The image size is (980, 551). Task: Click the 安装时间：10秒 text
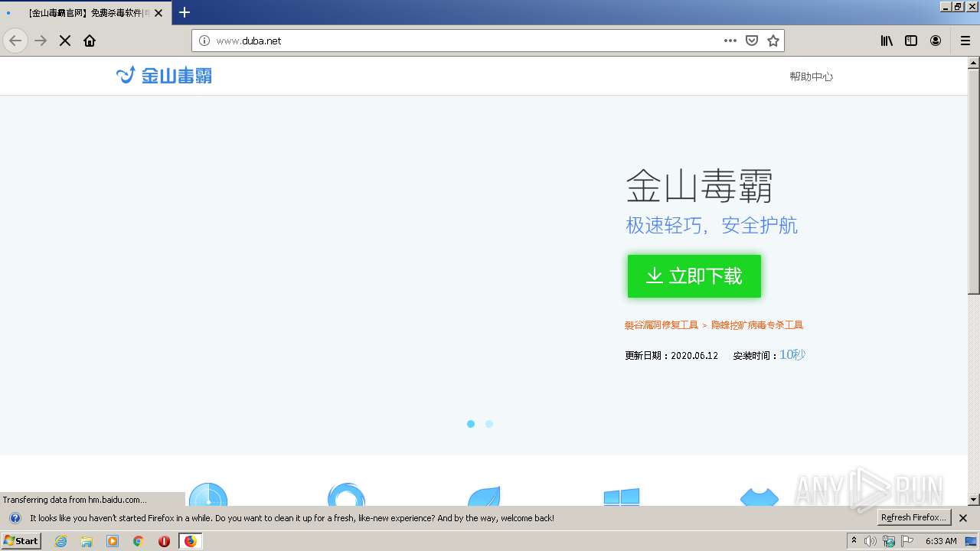pyautogui.click(x=769, y=355)
